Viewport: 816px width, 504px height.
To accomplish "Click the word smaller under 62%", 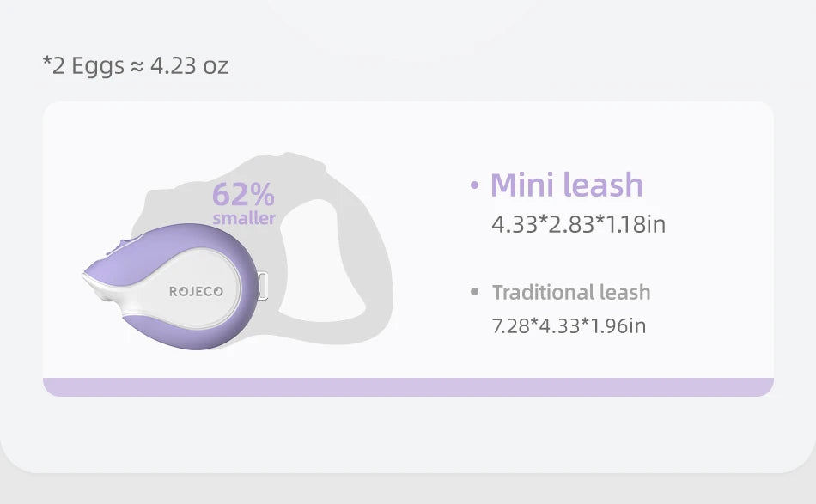I will point(244,218).
